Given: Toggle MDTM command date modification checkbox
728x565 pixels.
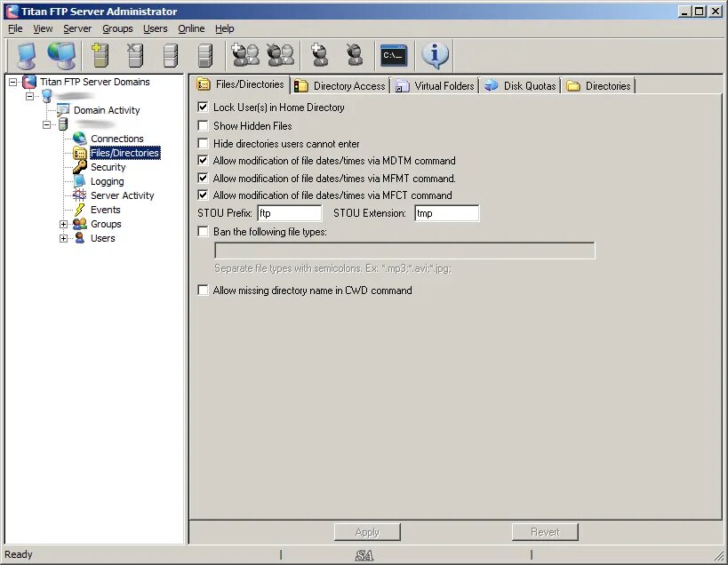Looking at the screenshot, I should click(x=203, y=161).
